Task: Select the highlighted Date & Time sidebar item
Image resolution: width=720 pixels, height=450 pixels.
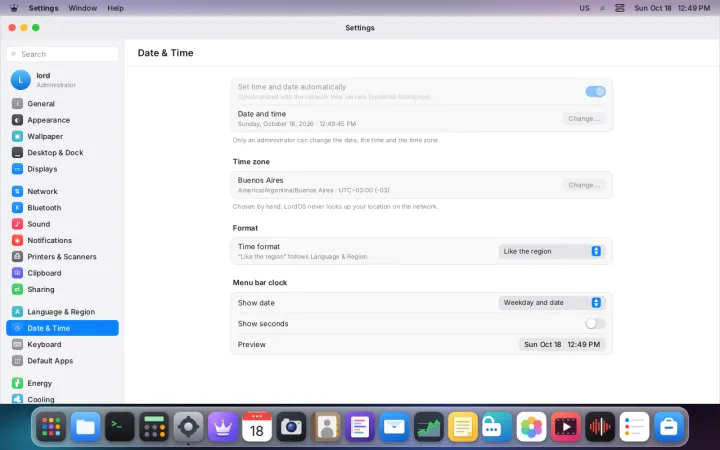Action: coord(62,328)
